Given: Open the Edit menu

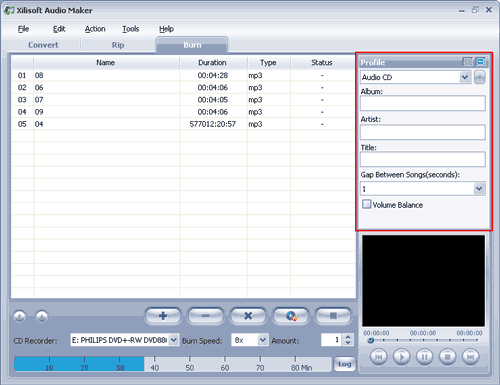Looking at the screenshot, I should (59, 29).
